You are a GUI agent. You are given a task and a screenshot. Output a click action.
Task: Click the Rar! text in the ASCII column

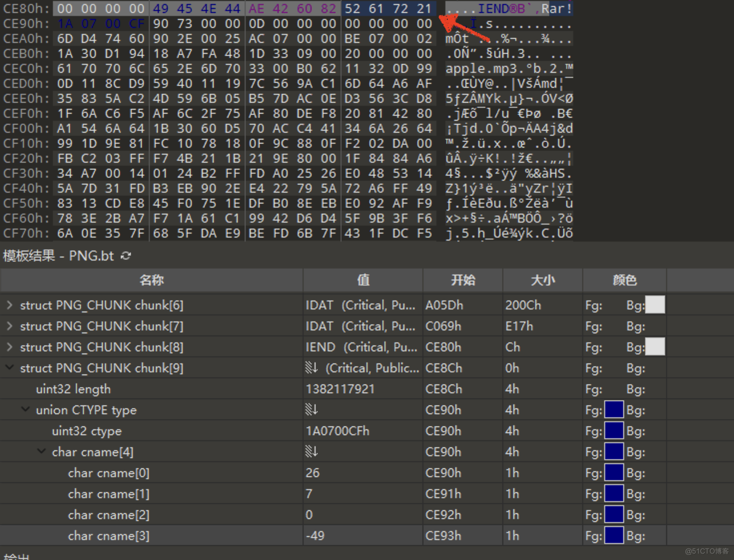pyautogui.click(x=557, y=8)
